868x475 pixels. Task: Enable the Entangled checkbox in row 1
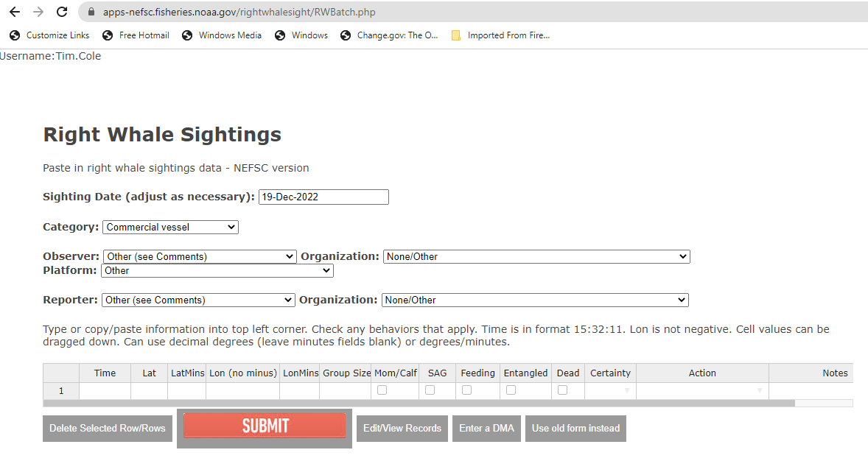(x=511, y=390)
